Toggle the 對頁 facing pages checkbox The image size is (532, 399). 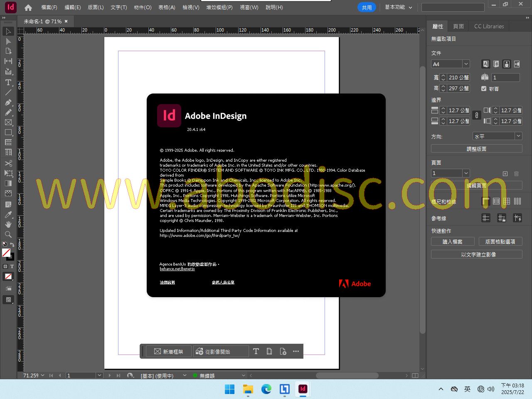(x=484, y=89)
